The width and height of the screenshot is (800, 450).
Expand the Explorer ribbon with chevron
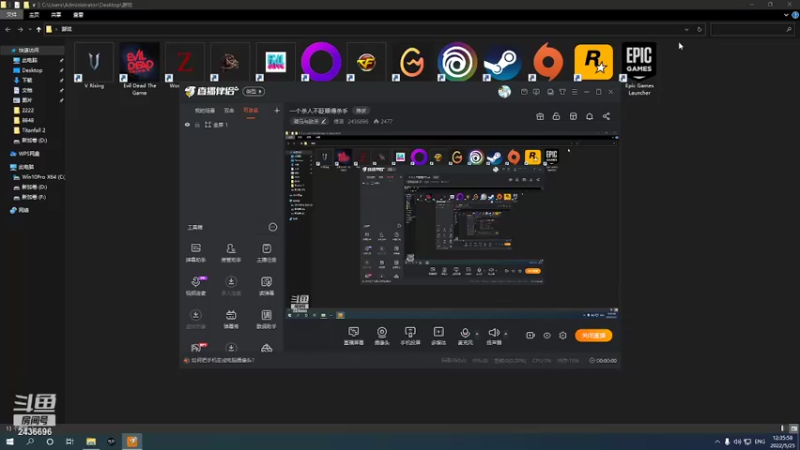pyautogui.click(x=786, y=15)
